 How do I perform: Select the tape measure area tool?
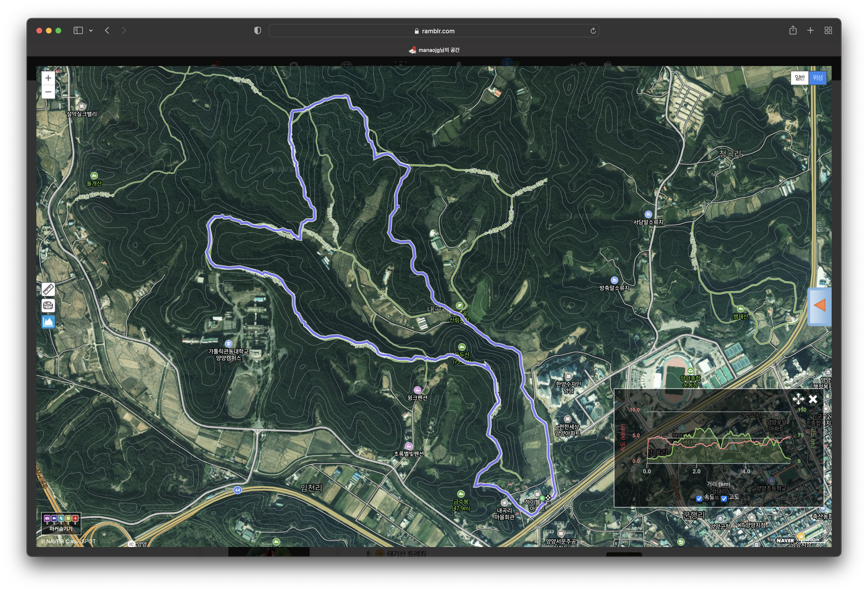coord(48,305)
